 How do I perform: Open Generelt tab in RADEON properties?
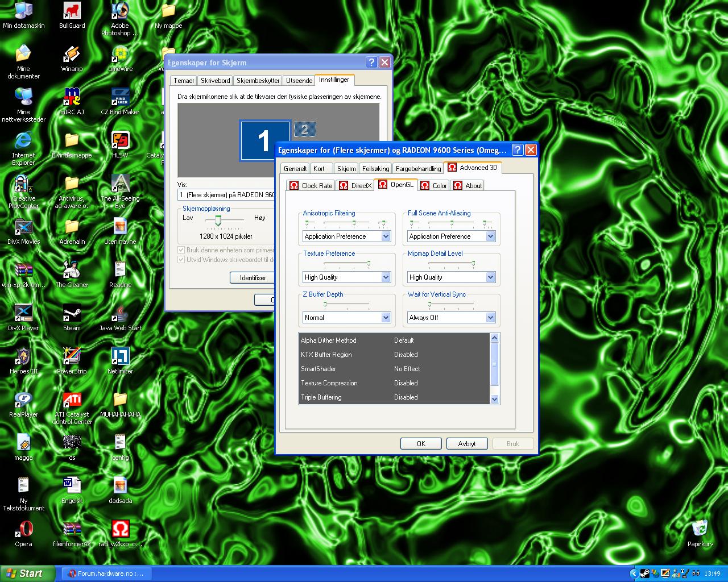(295, 168)
